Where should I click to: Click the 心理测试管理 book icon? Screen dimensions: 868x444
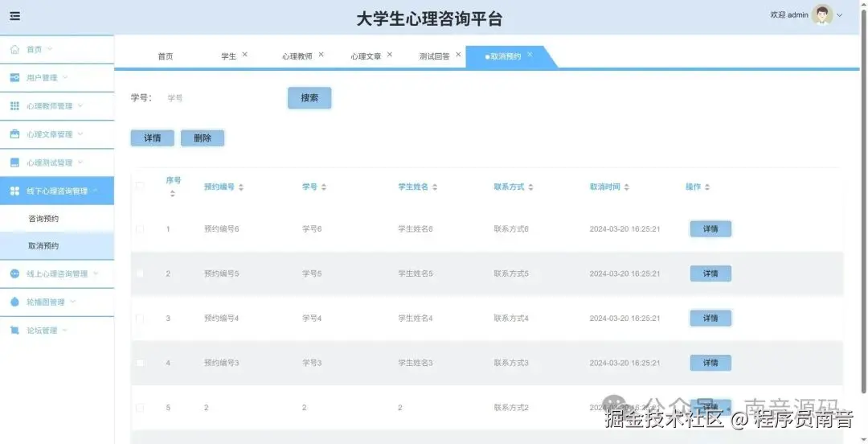tap(15, 162)
